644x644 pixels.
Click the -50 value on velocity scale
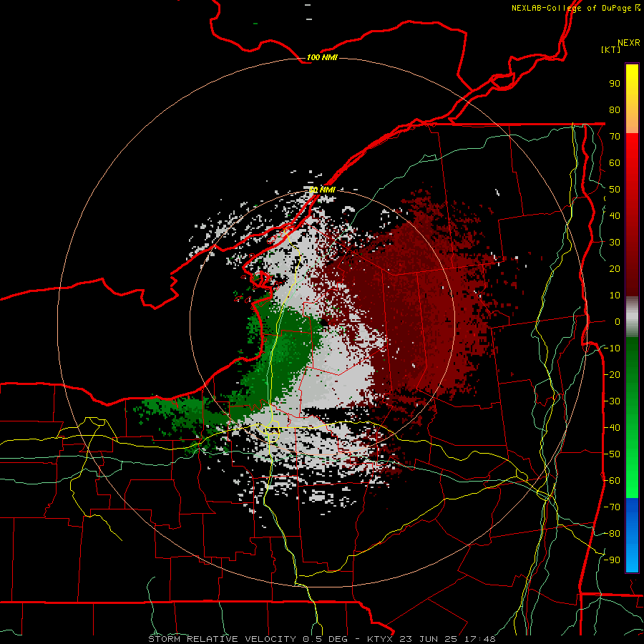612,454
